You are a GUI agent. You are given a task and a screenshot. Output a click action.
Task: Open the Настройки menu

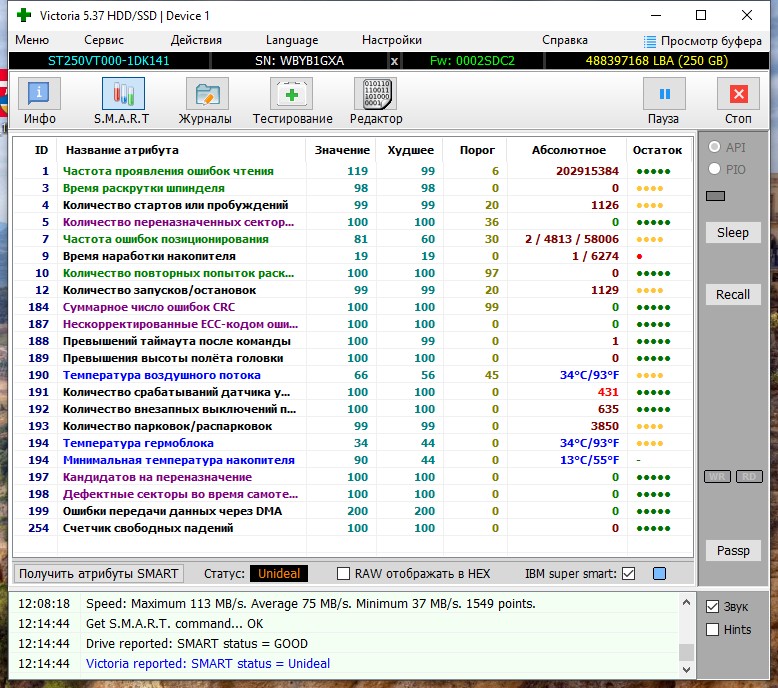[x=391, y=40]
